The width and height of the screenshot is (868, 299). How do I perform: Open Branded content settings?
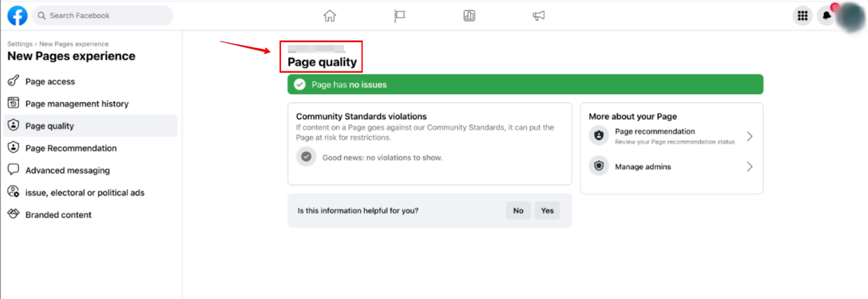pyautogui.click(x=58, y=215)
